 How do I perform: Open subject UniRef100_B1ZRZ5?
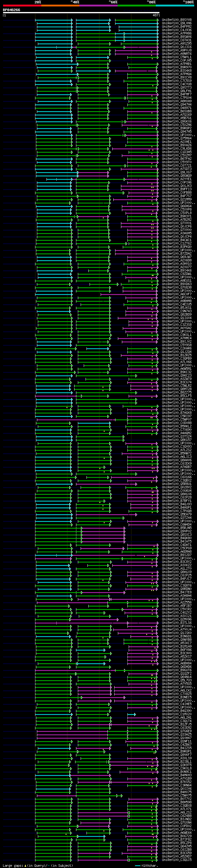tap(176, 355)
